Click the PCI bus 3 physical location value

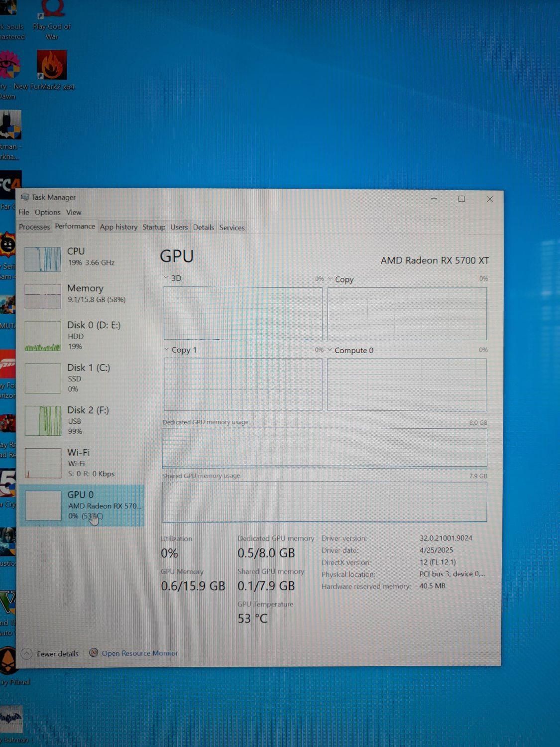[x=452, y=574]
